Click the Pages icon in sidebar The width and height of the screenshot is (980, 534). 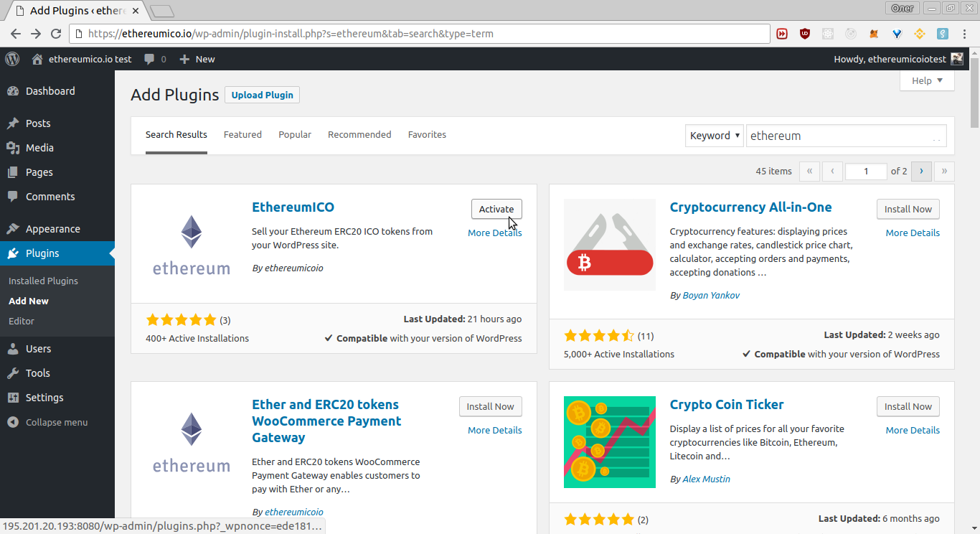point(13,172)
